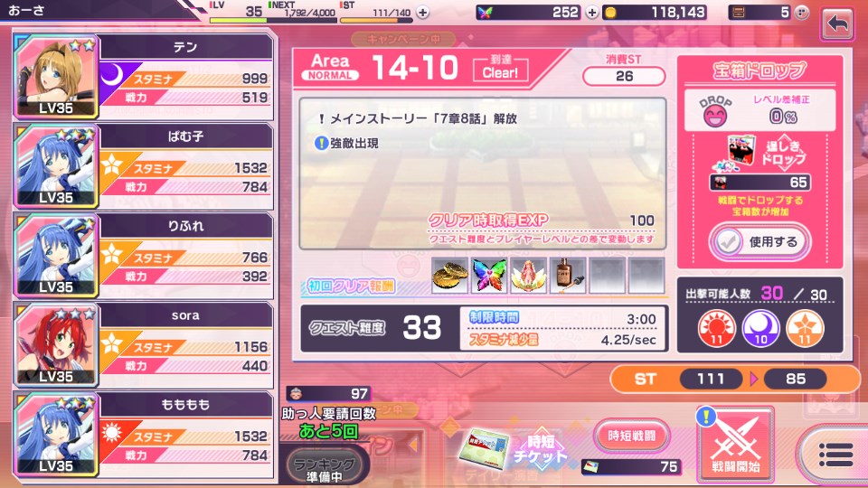868x488 pixels.
Task: Select the orange star attribute icon
Action: click(x=805, y=328)
